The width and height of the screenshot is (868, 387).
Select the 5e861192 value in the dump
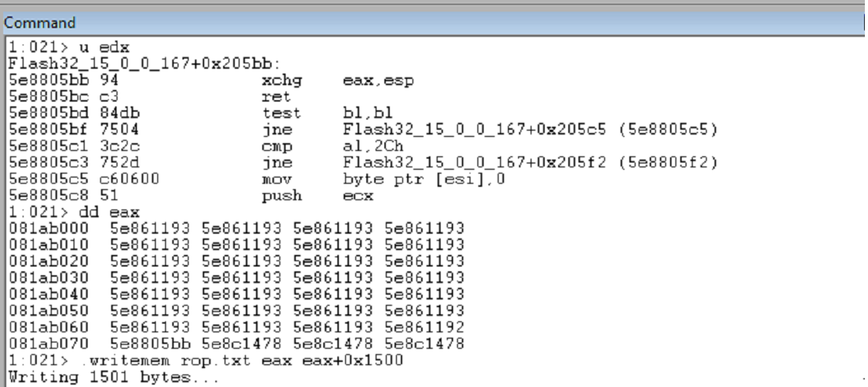coord(424,328)
